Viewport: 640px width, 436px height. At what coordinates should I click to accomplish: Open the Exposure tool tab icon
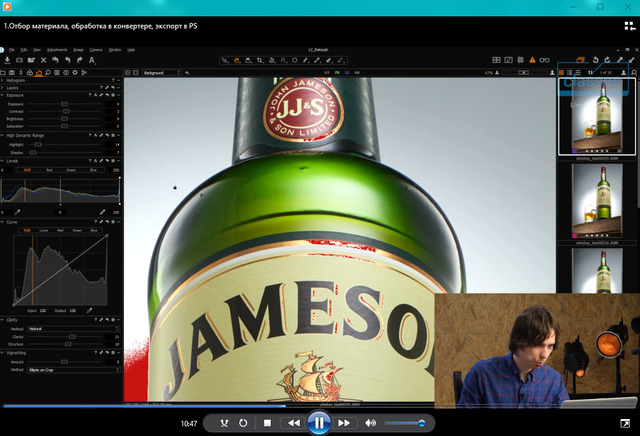[x=38, y=73]
